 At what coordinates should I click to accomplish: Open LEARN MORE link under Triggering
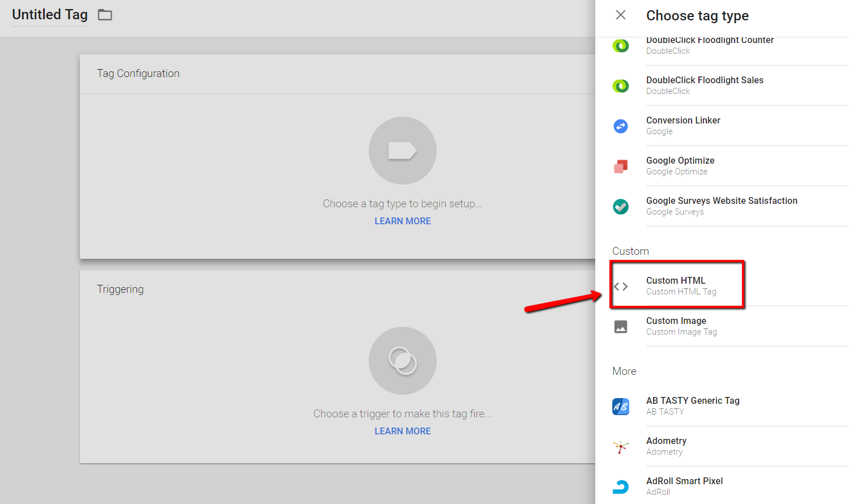point(403,431)
